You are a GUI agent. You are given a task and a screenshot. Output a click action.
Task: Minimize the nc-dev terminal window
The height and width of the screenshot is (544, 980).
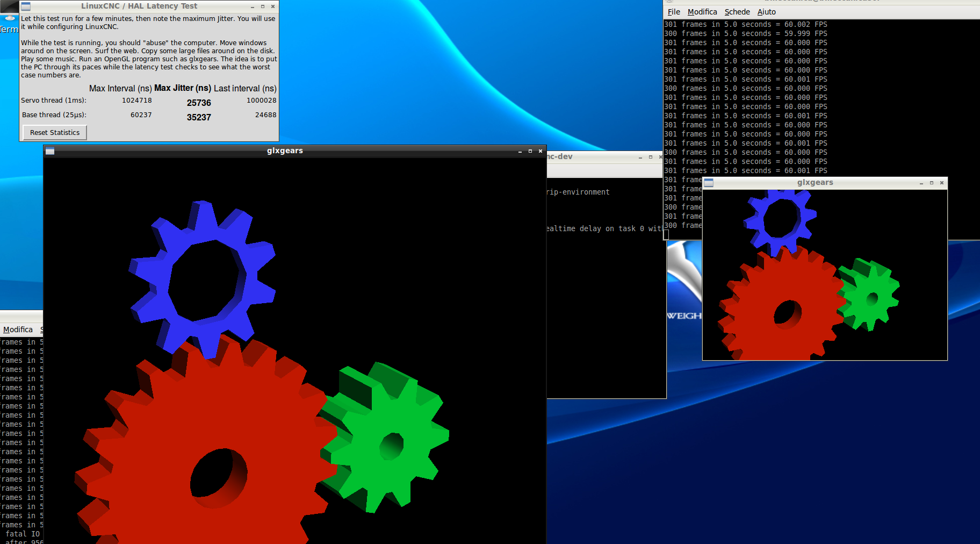pos(640,157)
